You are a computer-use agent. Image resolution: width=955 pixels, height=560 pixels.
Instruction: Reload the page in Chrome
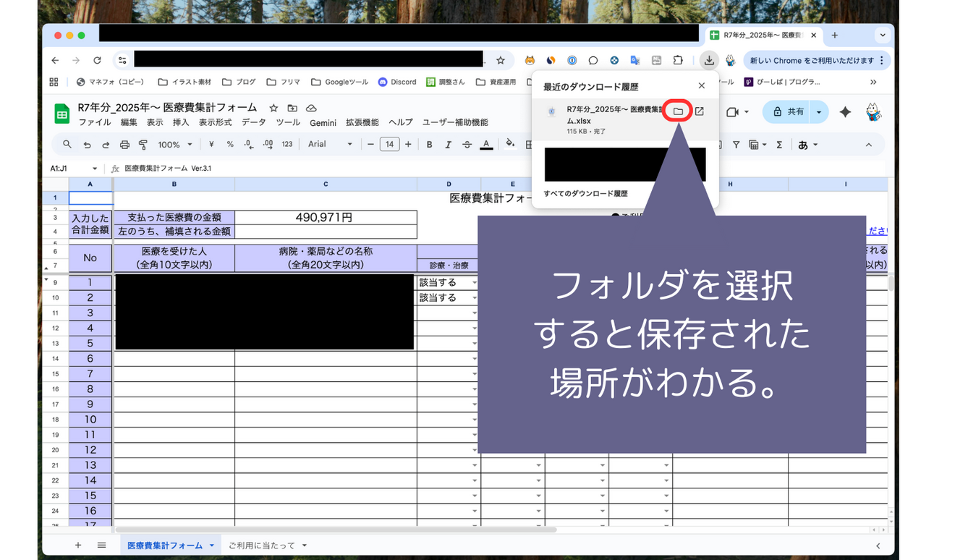[x=97, y=61]
